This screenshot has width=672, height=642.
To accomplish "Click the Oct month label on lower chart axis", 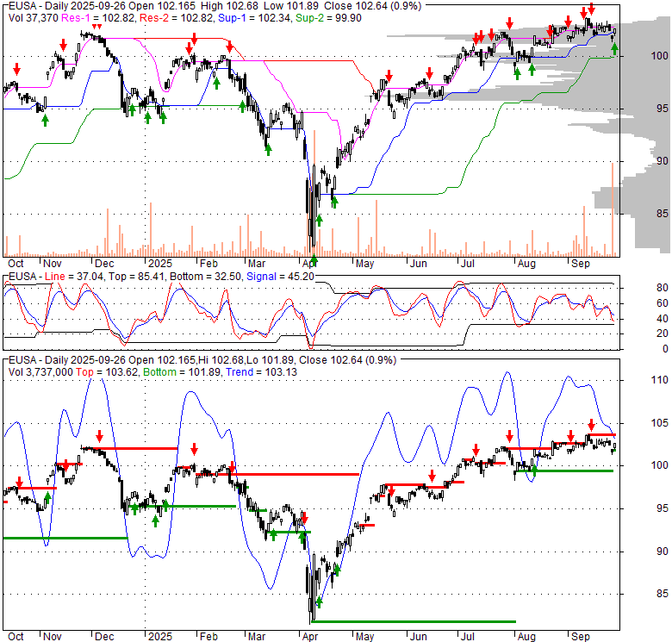I will (16, 637).
